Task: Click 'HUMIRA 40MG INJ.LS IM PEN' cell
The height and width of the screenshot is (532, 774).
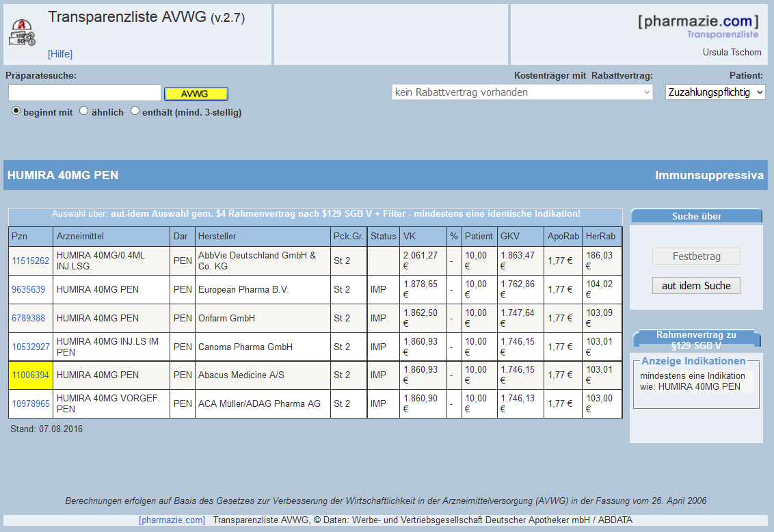Action: (111, 347)
